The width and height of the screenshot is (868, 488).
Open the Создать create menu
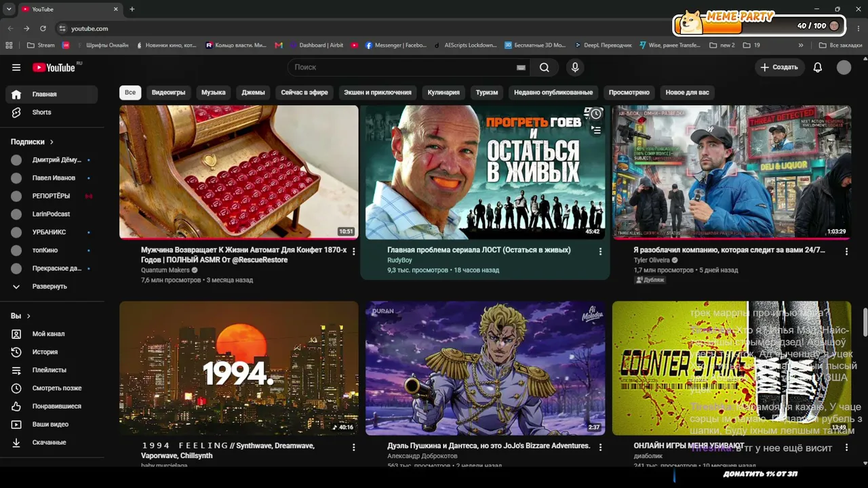click(x=780, y=67)
